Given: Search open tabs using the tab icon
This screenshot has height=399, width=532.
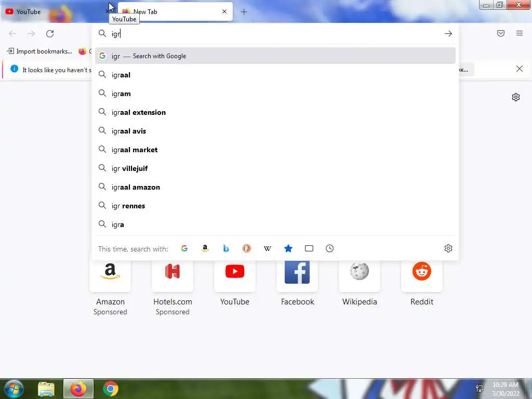Looking at the screenshot, I should click(309, 248).
